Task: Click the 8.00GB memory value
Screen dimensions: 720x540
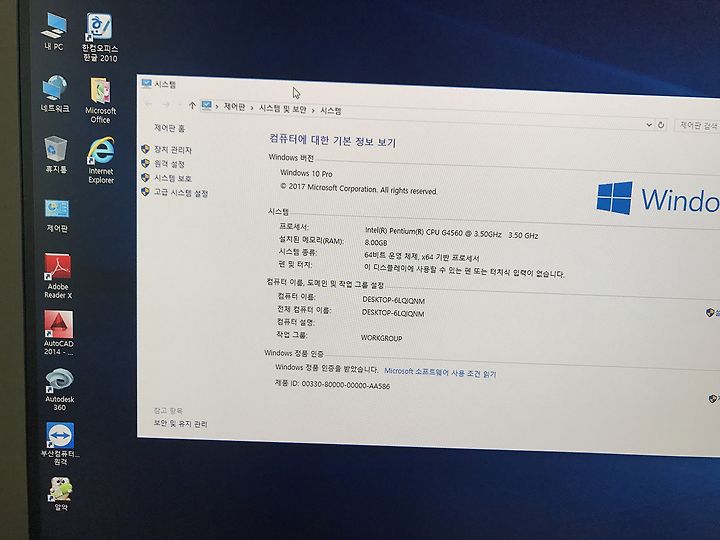Action: pos(376,242)
